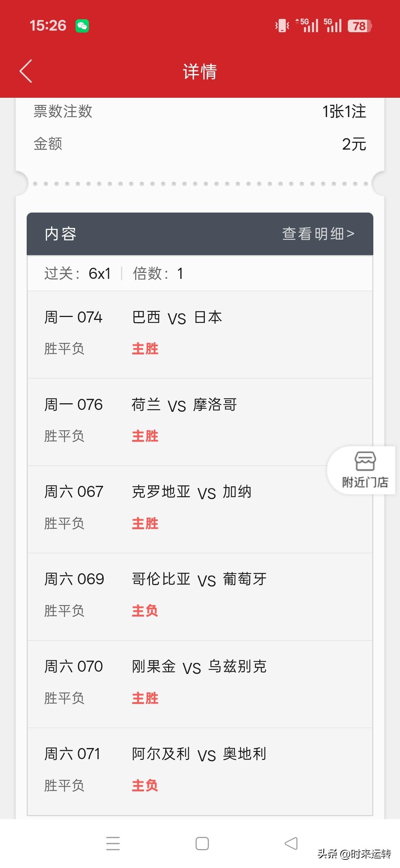Tap 主负 pick for 哥伦比亚 VS 葡萄牙
The image size is (400, 868).
point(145,611)
